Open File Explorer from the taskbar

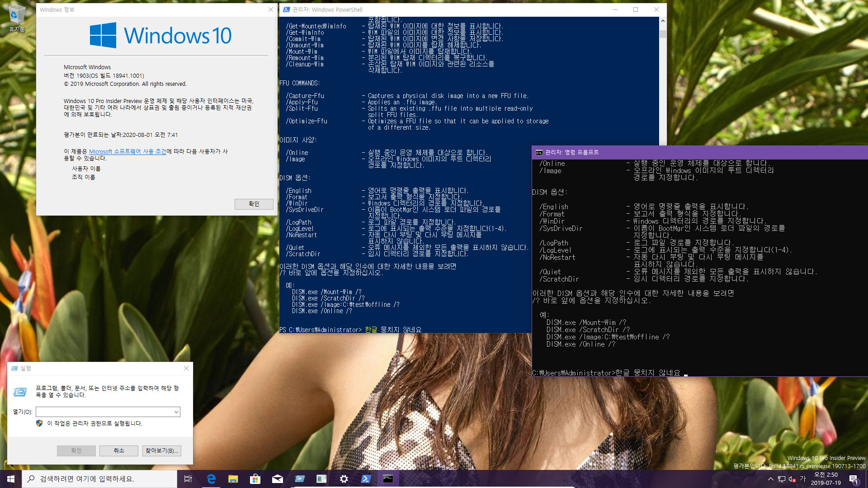click(x=233, y=479)
